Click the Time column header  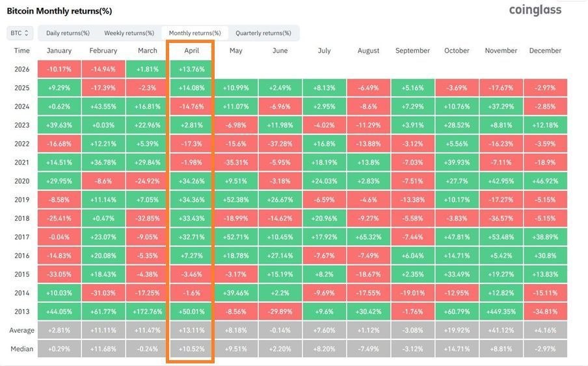pyautogui.click(x=21, y=51)
